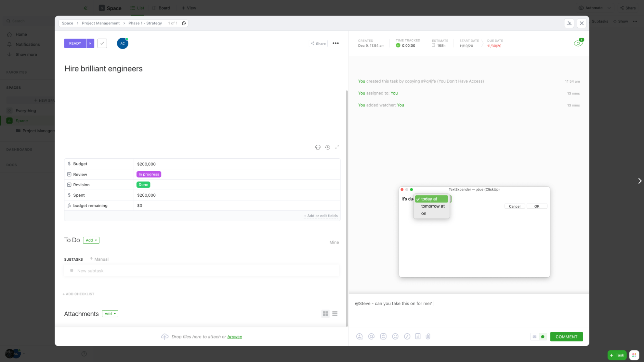Open the three-dots task menu
The image size is (644, 362).
click(x=335, y=43)
